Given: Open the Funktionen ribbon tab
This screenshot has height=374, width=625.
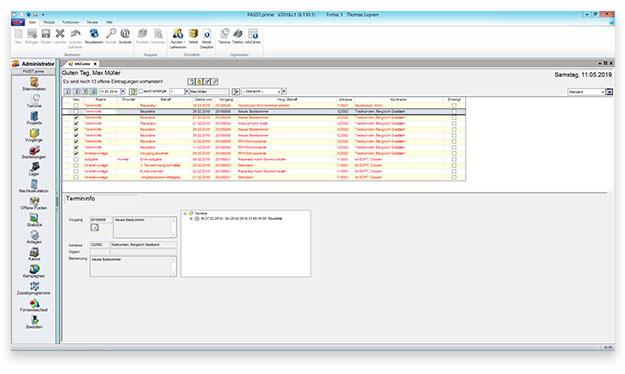Looking at the screenshot, I should [71, 22].
